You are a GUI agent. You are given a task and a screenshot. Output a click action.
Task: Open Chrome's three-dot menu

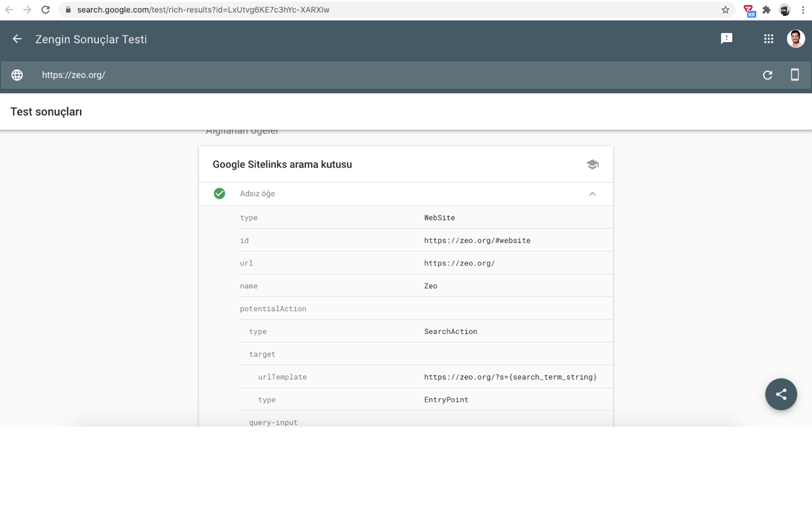pyautogui.click(x=802, y=10)
